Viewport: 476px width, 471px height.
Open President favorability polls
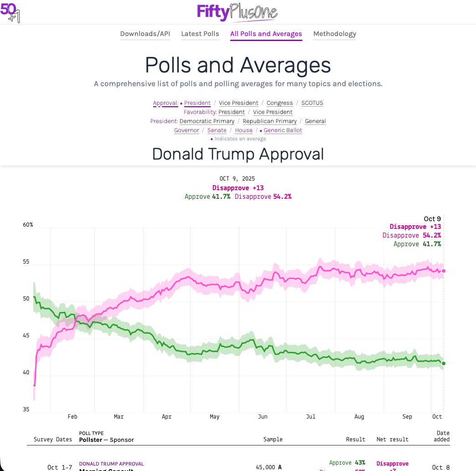(x=232, y=112)
